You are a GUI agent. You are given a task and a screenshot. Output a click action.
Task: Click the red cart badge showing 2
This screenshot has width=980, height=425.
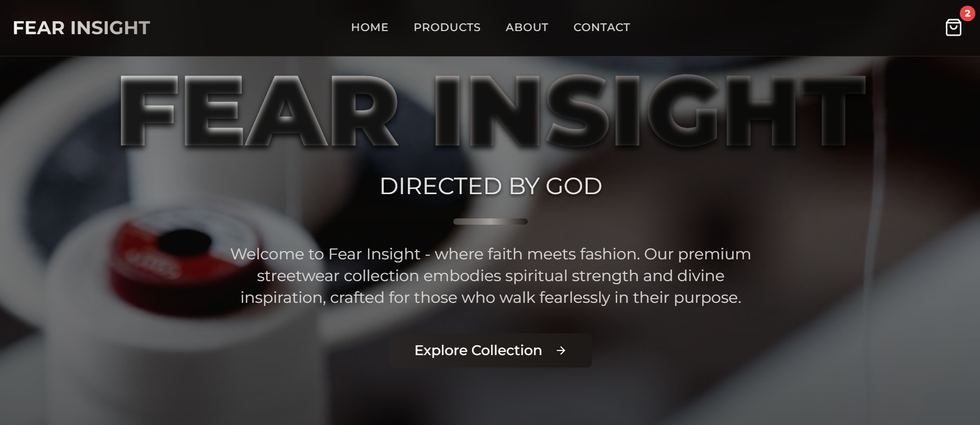[967, 13]
